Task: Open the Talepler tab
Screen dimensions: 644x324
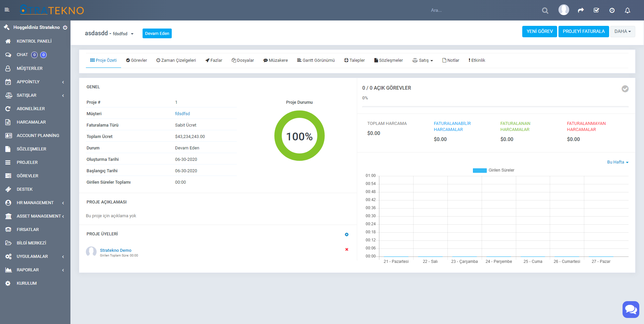Action: tap(355, 60)
